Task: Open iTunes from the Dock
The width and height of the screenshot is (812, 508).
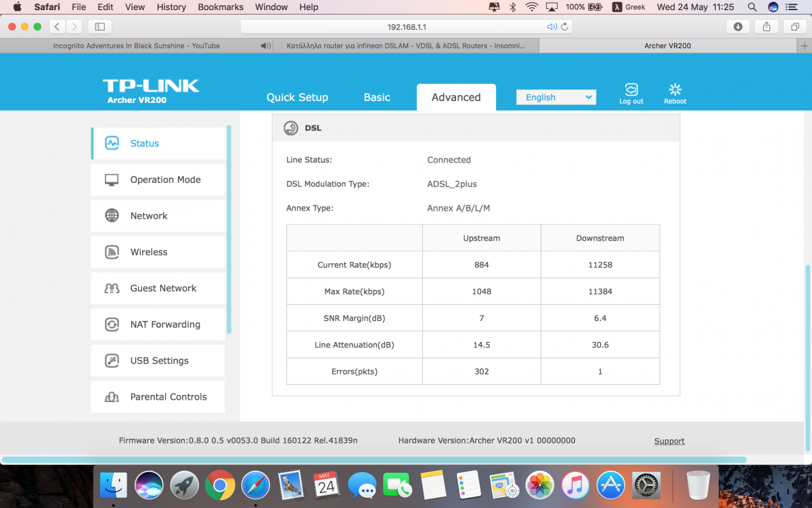Action: (575, 485)
